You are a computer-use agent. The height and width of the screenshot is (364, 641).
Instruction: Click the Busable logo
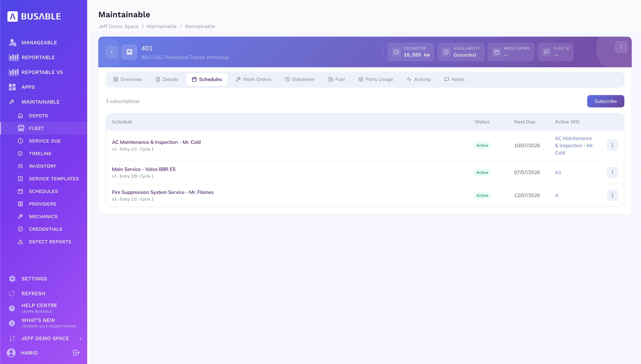click(x=34, y=16)
